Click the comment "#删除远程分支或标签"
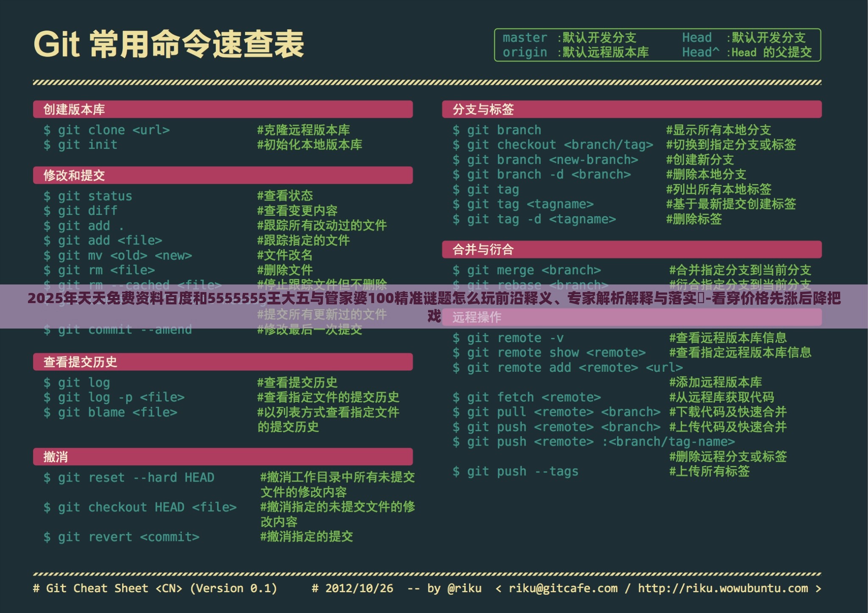The height and width of the screenshot is (613, 868). (728, 457)
